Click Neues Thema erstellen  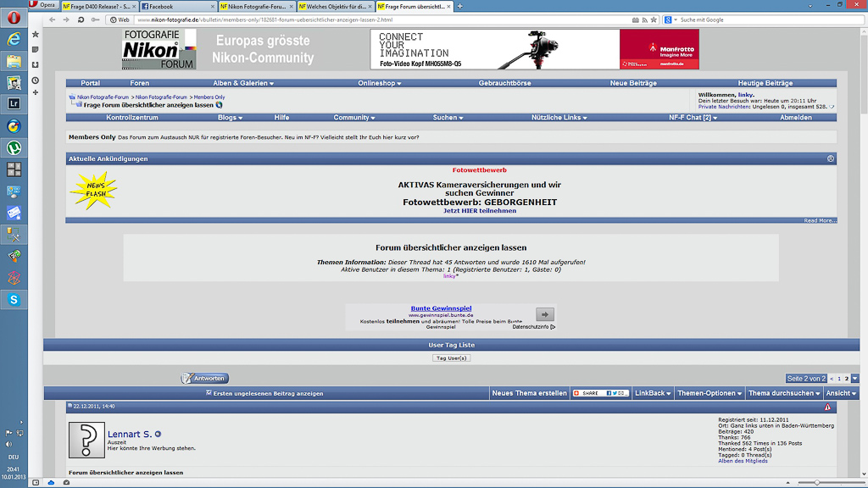(x=529, y=393)
